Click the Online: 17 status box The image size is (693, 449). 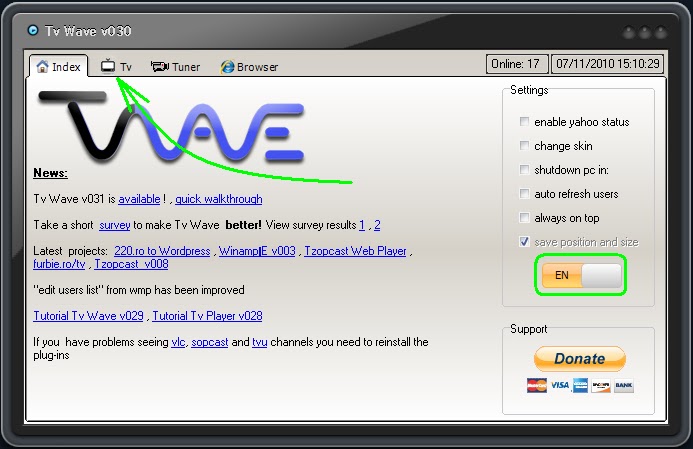(x=517, y=64)
